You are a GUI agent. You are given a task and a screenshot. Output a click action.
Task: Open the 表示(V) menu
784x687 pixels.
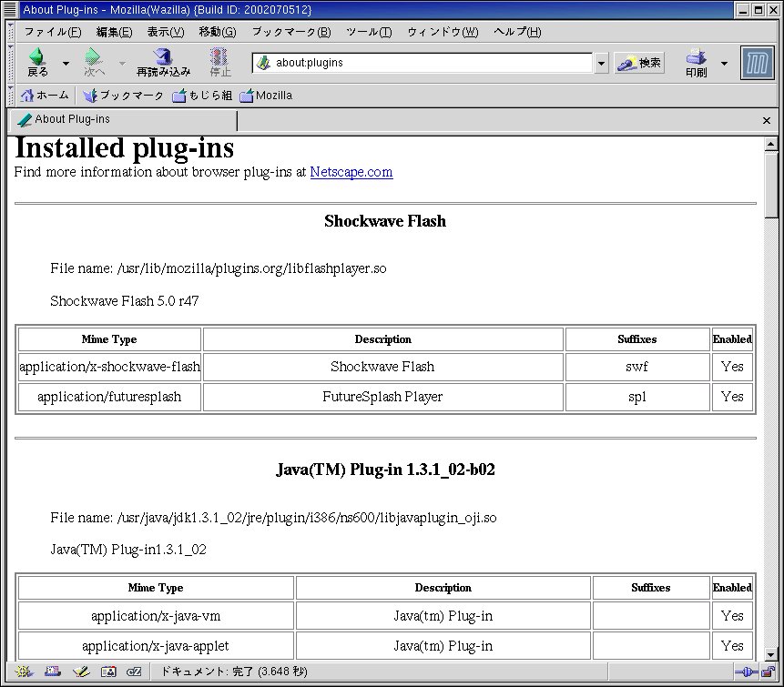point(166,32)
